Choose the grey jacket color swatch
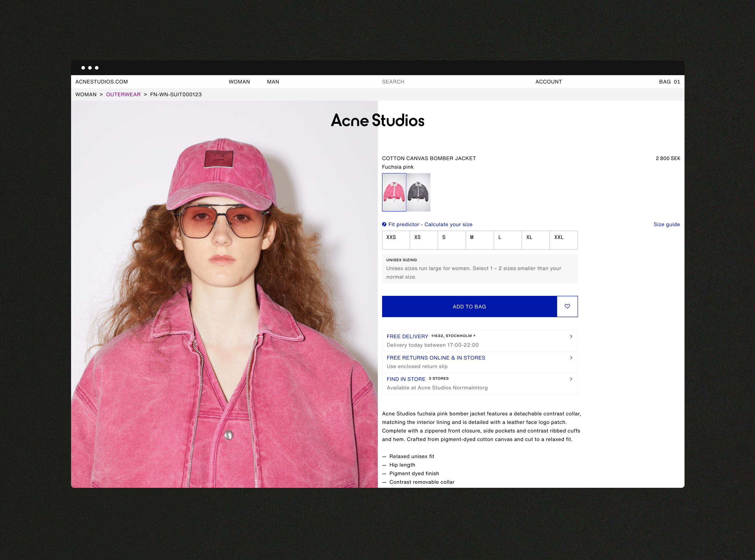Viewport: 755px width, 560px height. coord(418,192)
